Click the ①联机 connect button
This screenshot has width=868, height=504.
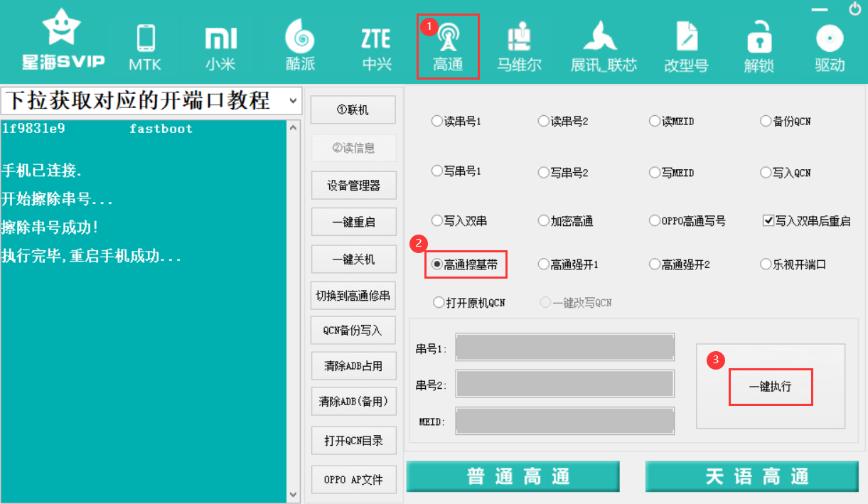[x=353, y=110]
